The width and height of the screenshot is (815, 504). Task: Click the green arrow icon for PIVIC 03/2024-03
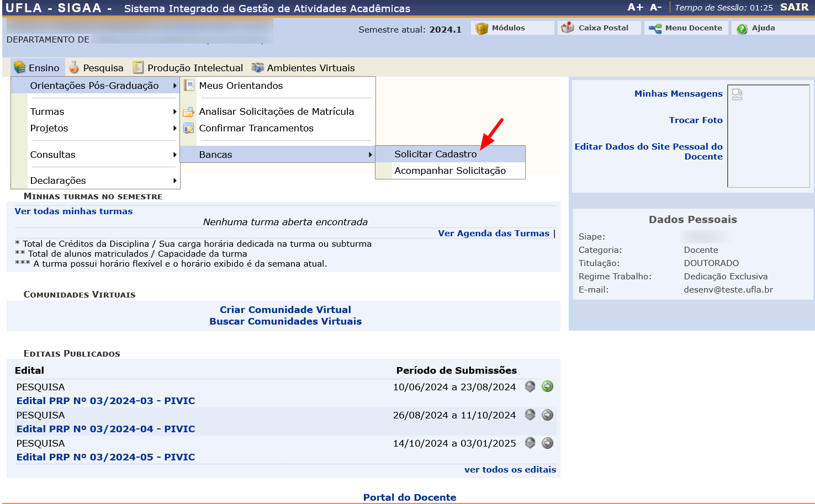547,386
